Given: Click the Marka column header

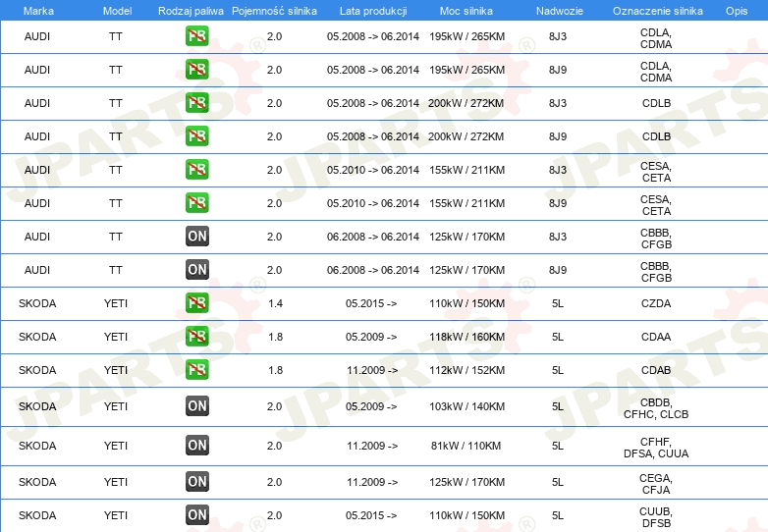Looking at the screenshot, I should coord(38,11).
